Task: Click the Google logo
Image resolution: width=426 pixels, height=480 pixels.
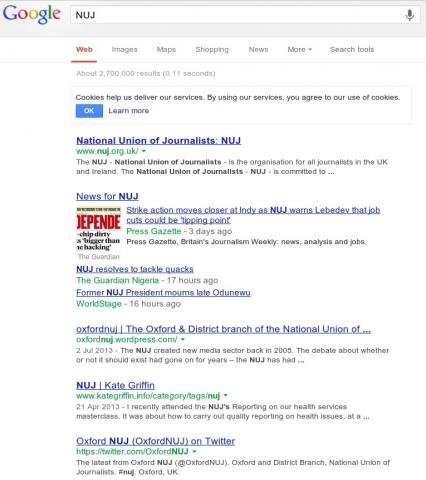Action: click(x=32, y=14)
